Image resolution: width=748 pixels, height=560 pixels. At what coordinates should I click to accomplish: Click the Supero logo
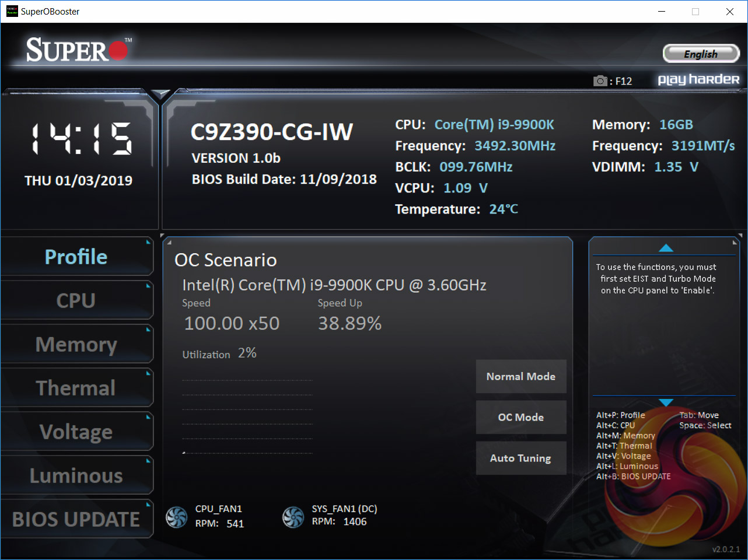79,50
